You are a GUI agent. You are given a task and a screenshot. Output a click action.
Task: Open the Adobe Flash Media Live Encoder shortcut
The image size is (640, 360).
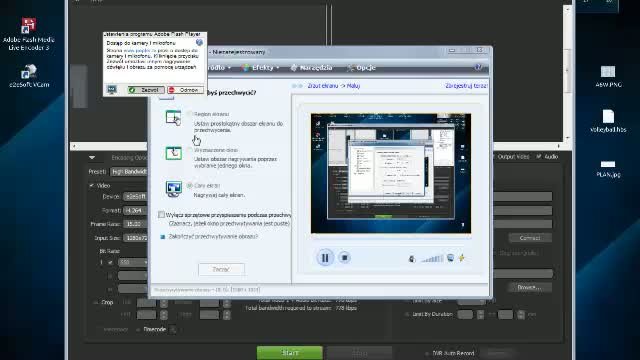point(28,34)
